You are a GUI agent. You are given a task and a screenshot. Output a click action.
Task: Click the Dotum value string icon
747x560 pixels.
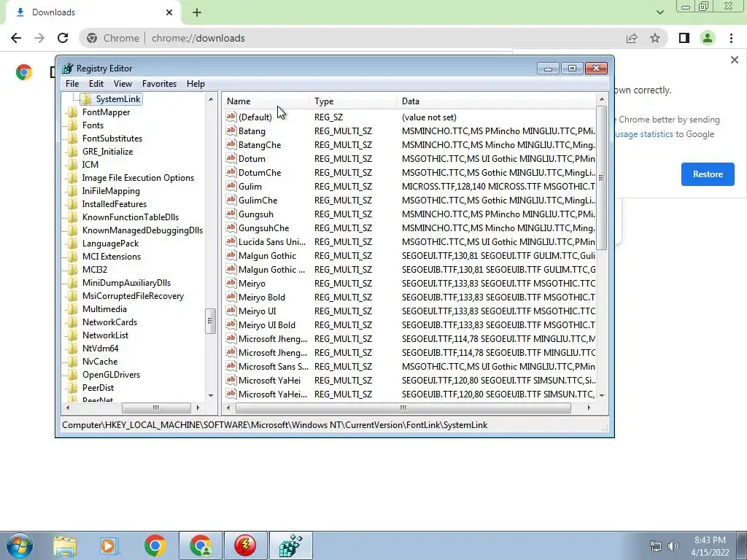(231, 158)
